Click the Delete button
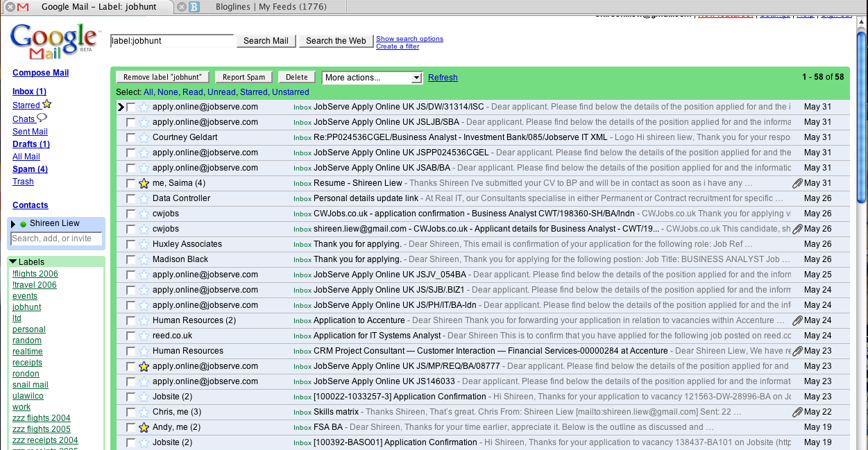The image size is (868, 450). tap(296, 78)
